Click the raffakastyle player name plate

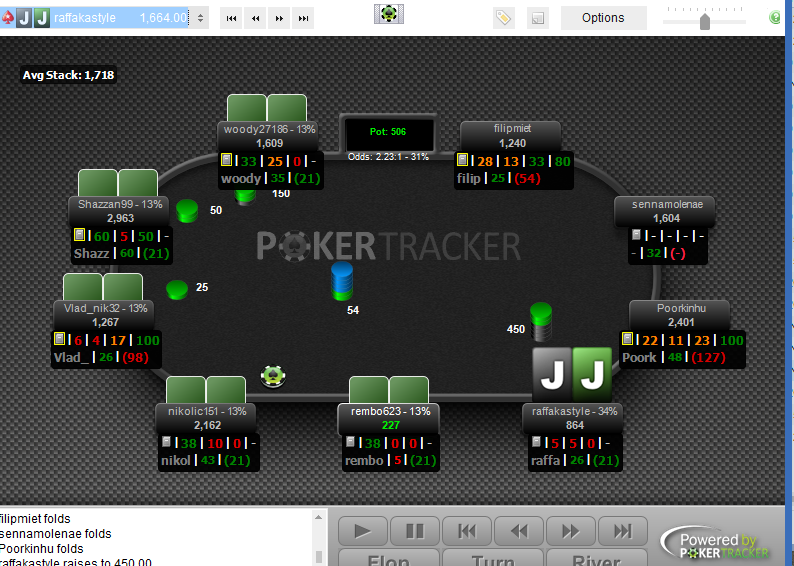(574, 418)
